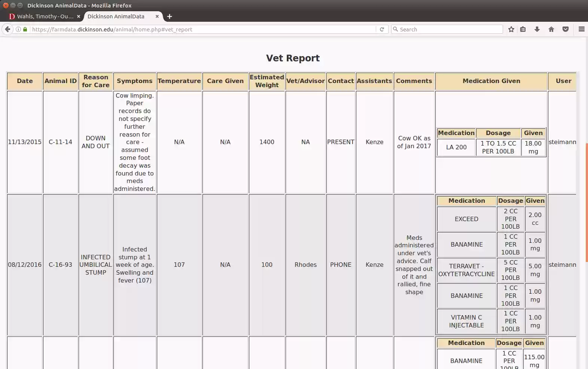Image resolution: width=588 pixels, height=369 pixels.
Task: Click the Care Given column header
Action: [225, 81]
